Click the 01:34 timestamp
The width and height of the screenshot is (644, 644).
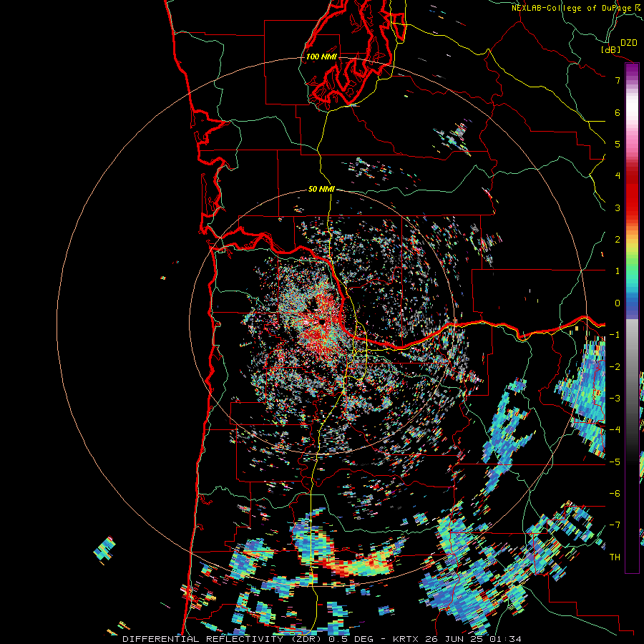click(x=504, y=639)
